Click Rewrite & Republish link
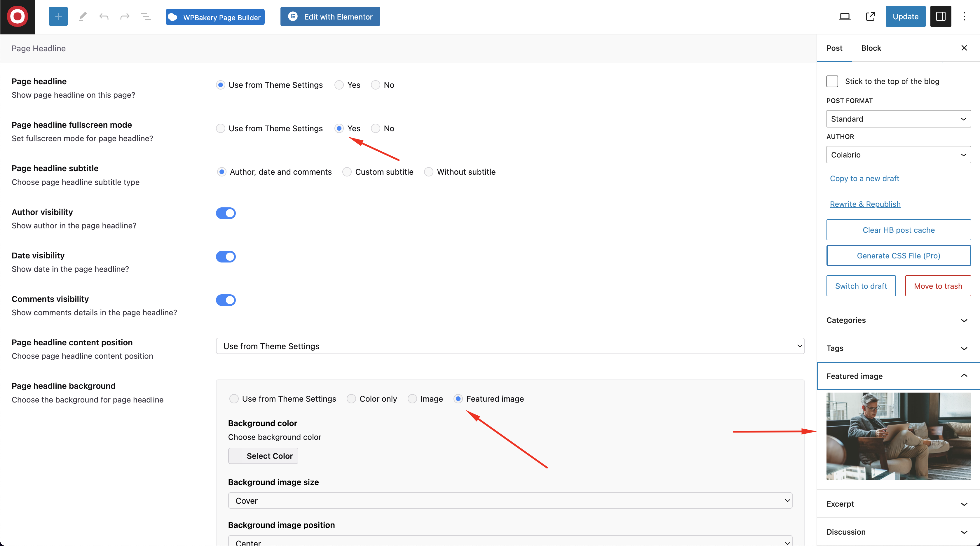Viewport: 980px width, 546px height. pos(865,204)
